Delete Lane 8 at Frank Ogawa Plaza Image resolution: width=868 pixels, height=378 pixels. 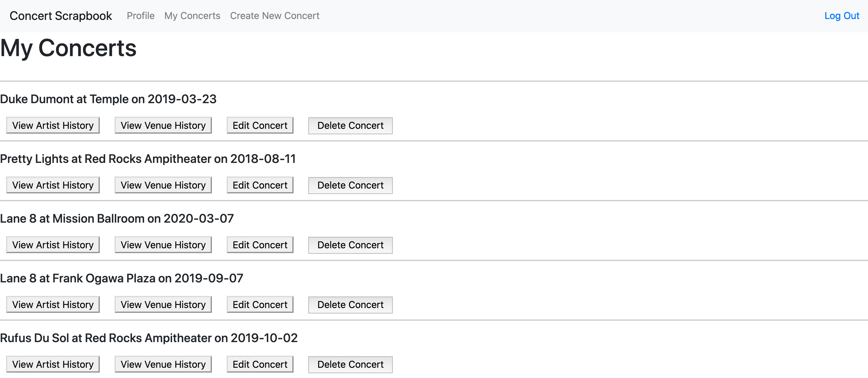pyautogui.click(x=350, y=304)
